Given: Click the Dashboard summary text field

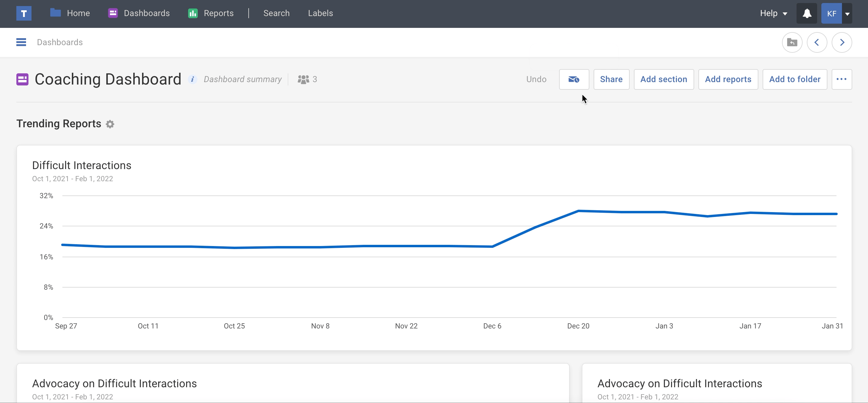Looking at the screenshot, I should coord(243,79).
